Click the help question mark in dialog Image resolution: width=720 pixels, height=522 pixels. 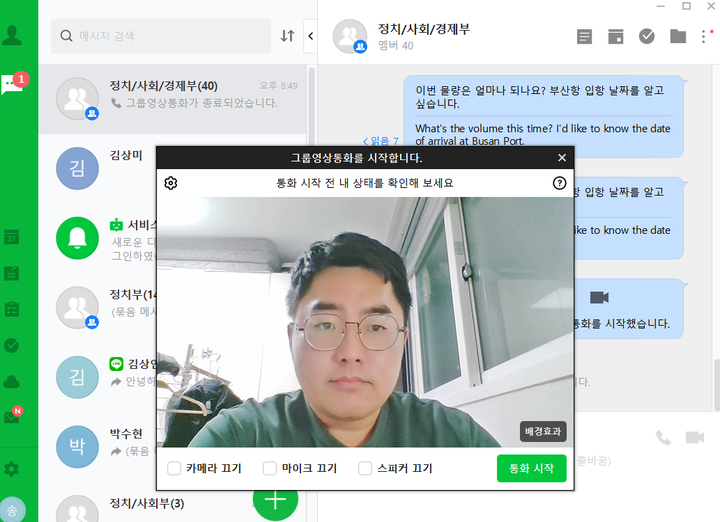pyautogui.click(x=559, y=183)
